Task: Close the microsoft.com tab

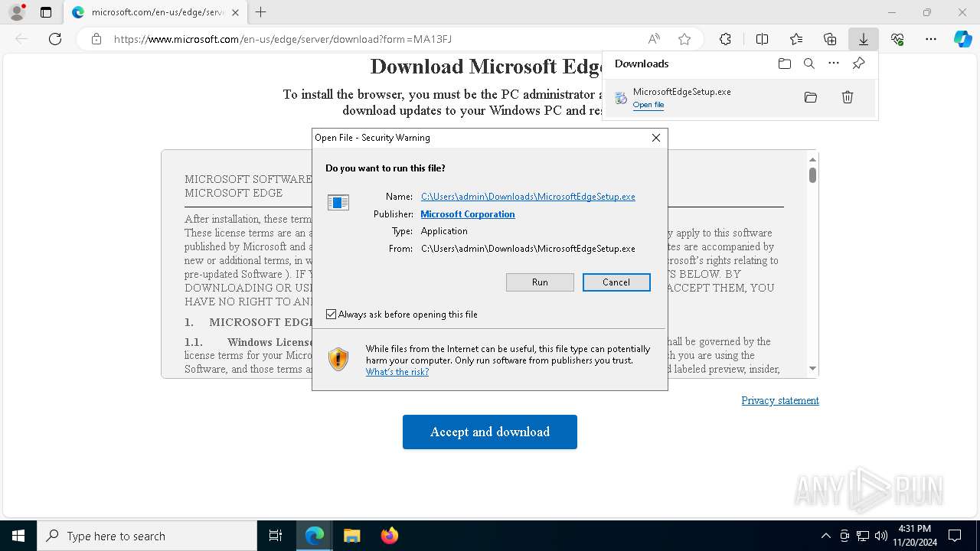Action: coord(235,12)
